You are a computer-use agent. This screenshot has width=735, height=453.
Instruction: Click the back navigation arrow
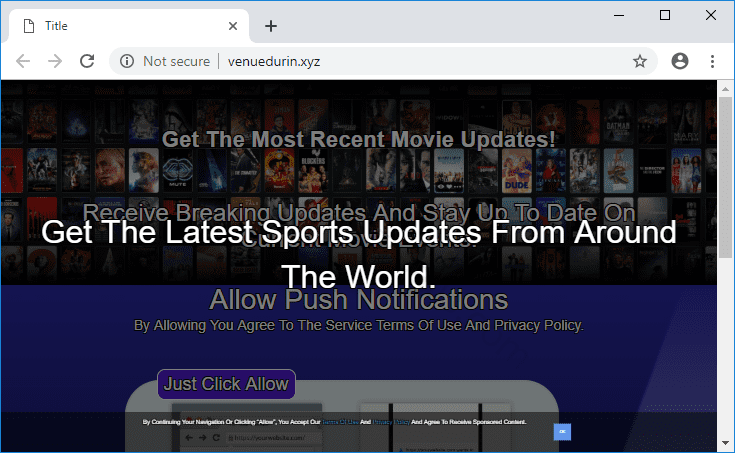click(x=23, y=61)
